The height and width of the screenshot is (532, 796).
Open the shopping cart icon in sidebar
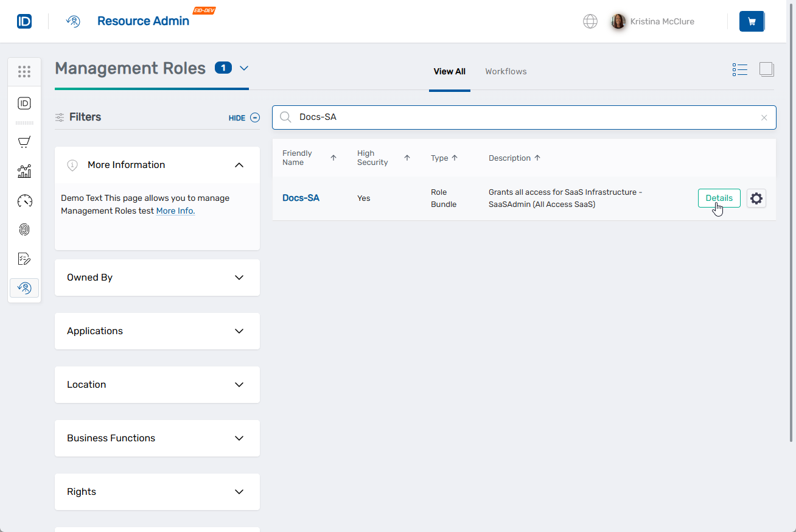(x=24, y=142)
